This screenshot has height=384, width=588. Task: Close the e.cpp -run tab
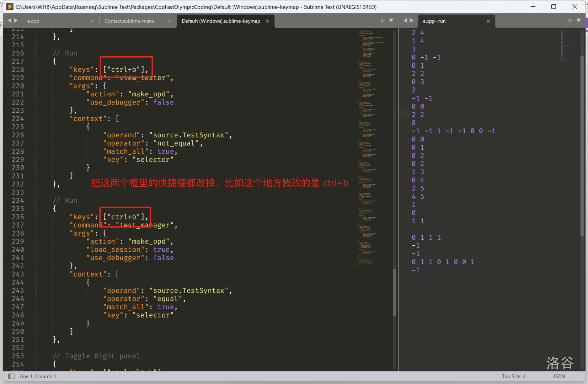(x=488, y=21)
